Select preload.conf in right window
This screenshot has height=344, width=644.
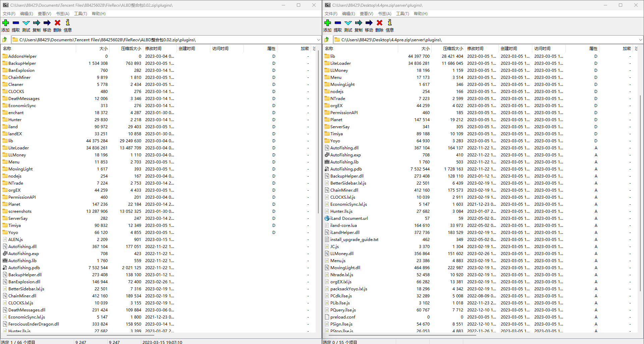pyautogui.click(x=343, y=317)
